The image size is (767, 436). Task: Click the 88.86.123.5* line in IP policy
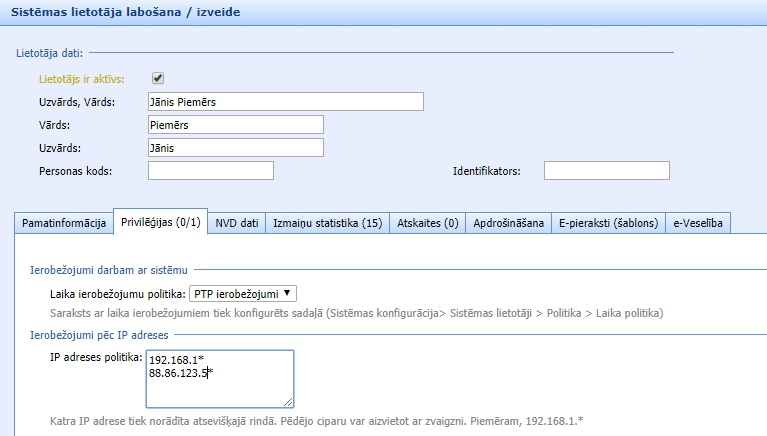(180, 373)
